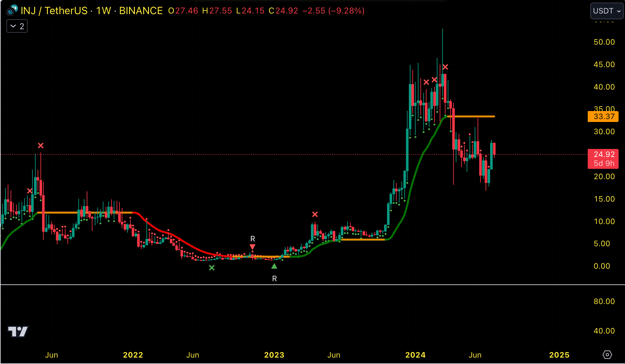Click the INJ coin logo icon
The image size is (625, 364).
pos(12,11)
